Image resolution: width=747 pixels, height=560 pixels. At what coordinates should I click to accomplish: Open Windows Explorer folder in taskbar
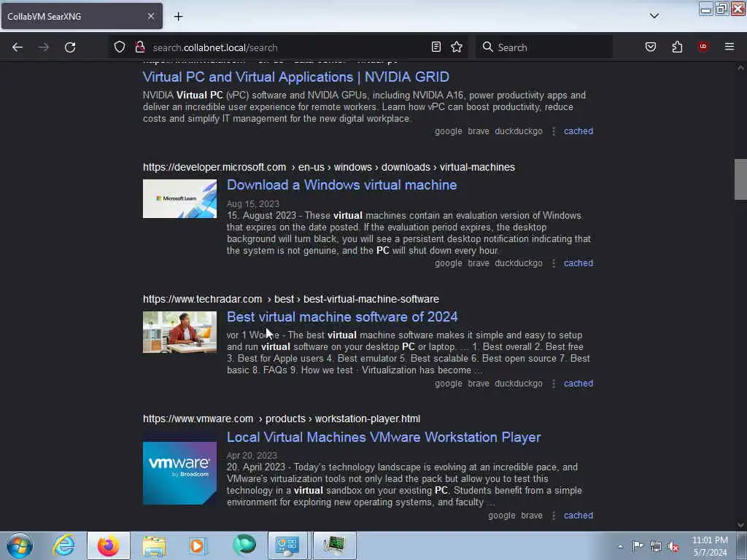tap(153, 545)
